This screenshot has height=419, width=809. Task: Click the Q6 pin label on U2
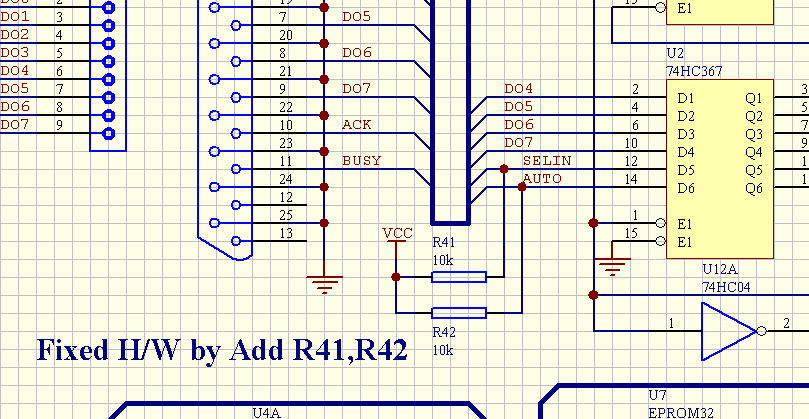753,188
